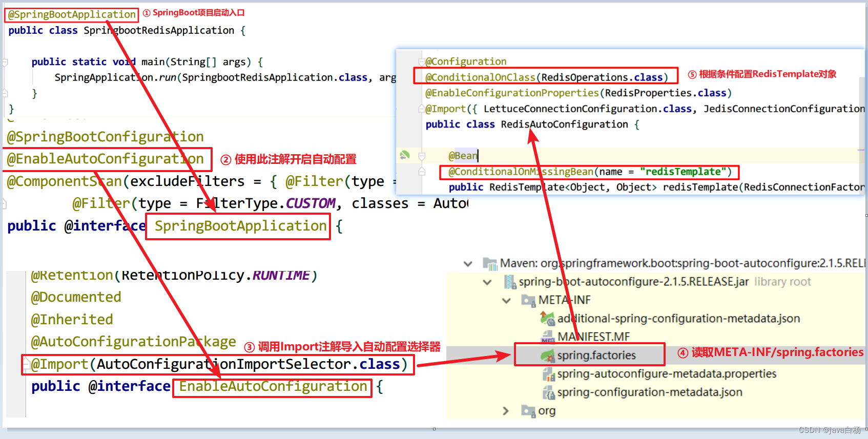Click the @Inherited annotation
Viewport: 868px width, 439px height.
[x=72, y=320]
